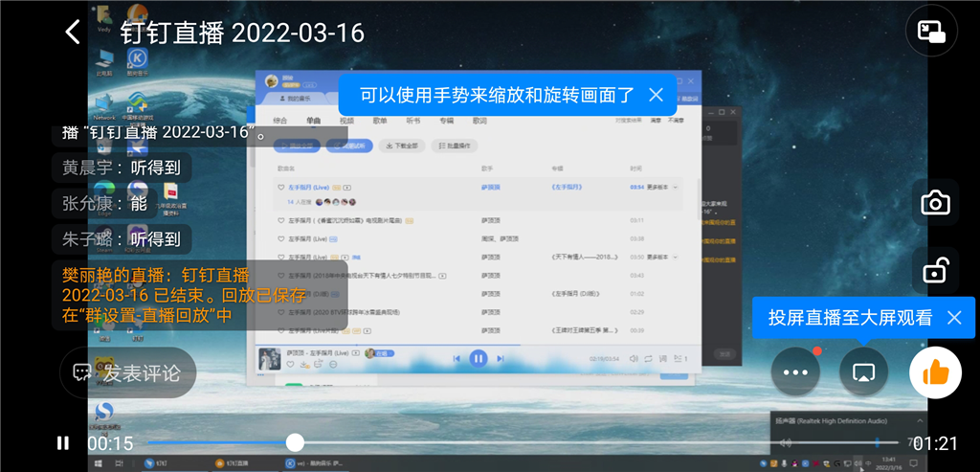Viewport: 980px width, 472px height.
Task: Open the 《王牌对王牌第五季 album link
Action: pos(584,330)
